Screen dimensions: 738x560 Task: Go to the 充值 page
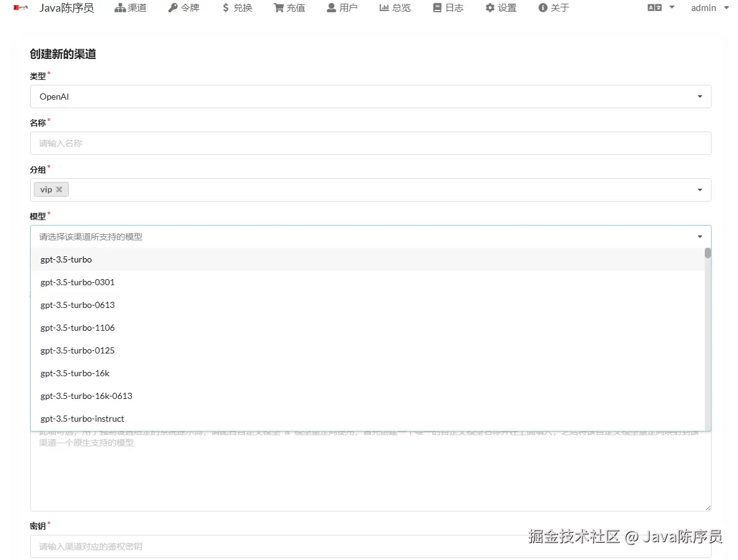click(290, 8)
